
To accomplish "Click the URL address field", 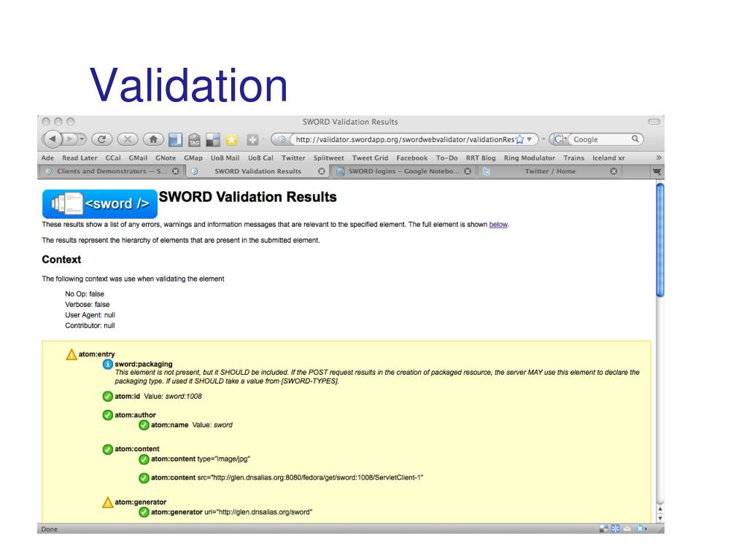I will (x=404, y=139).
